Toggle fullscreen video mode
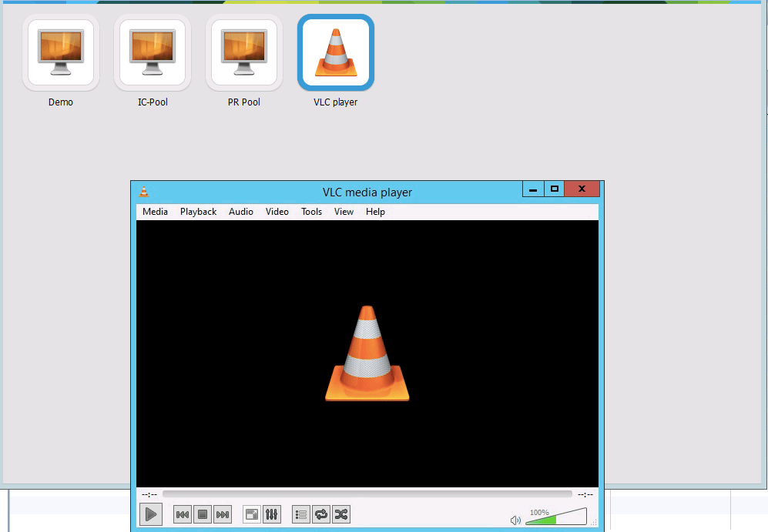Screen dimensions: 768x532 252,514
